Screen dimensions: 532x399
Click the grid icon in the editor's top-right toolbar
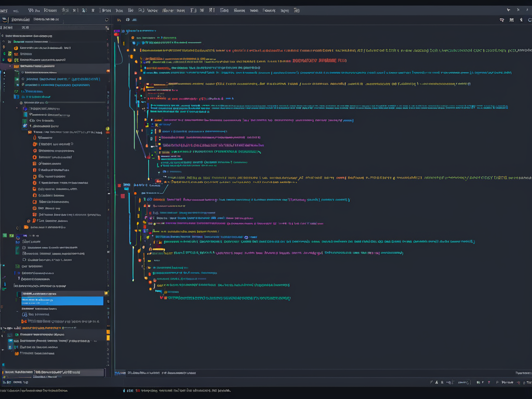(x=511, y=20)
